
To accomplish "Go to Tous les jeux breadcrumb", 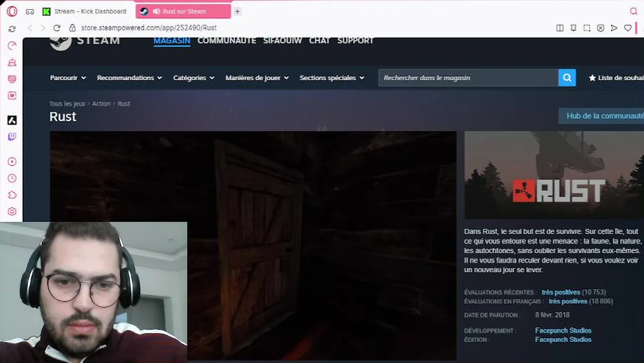I will (x=67, y=103).
